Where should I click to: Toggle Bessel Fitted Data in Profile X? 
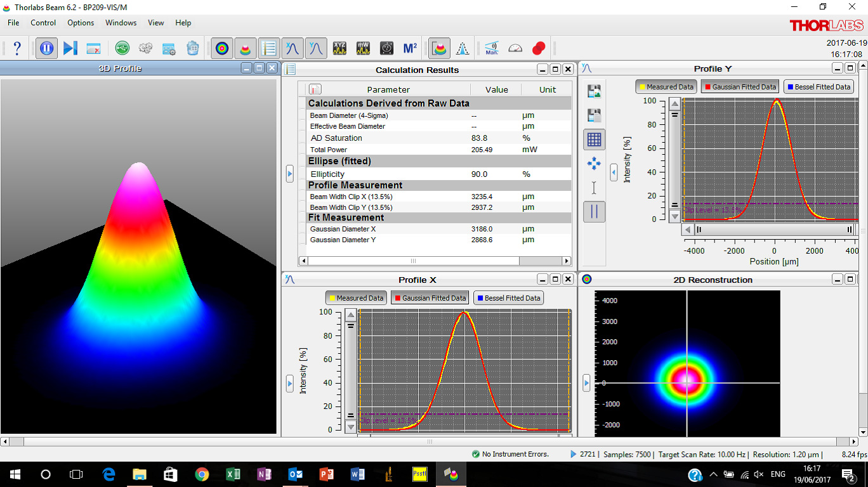tap(508, 298)
